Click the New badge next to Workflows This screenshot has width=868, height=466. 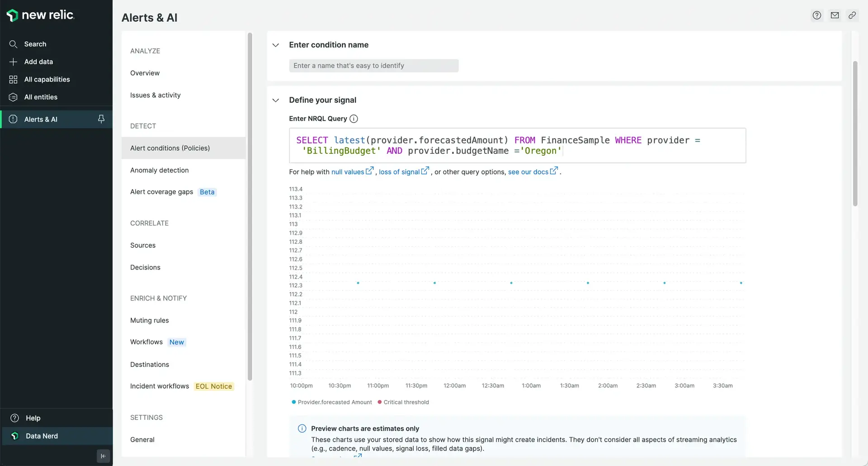(176, 342)
